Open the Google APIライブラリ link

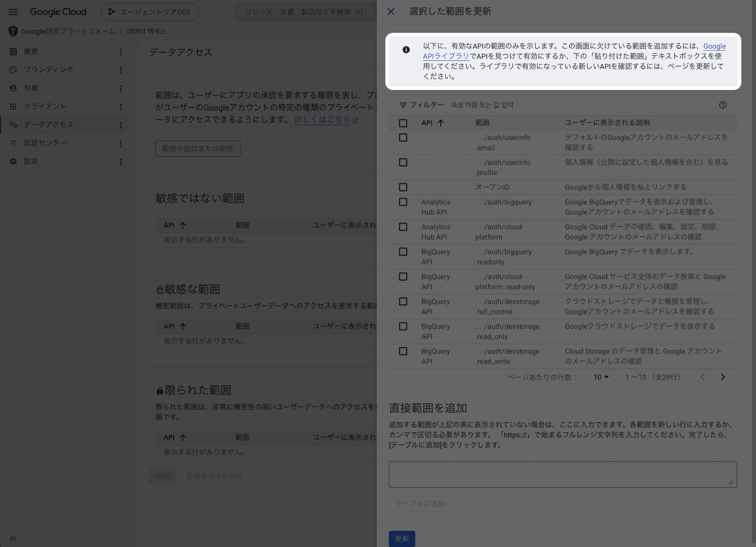(574, 51)
